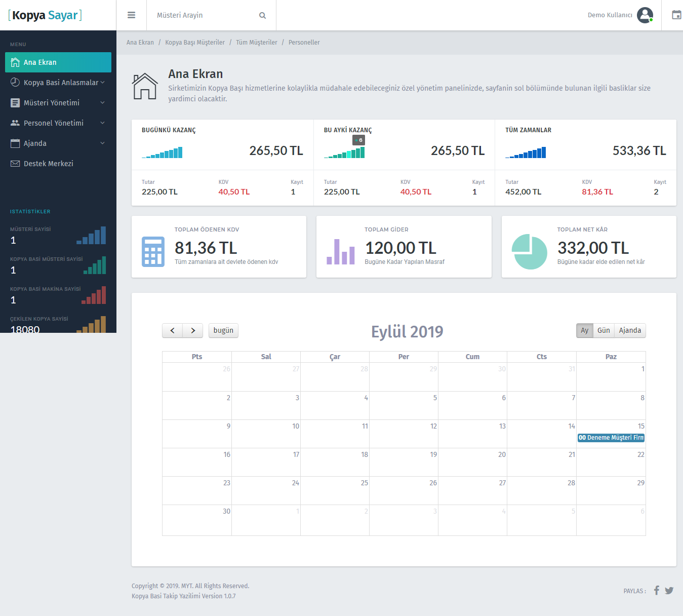Click the hamburger menu icon

tap(131, 15)
